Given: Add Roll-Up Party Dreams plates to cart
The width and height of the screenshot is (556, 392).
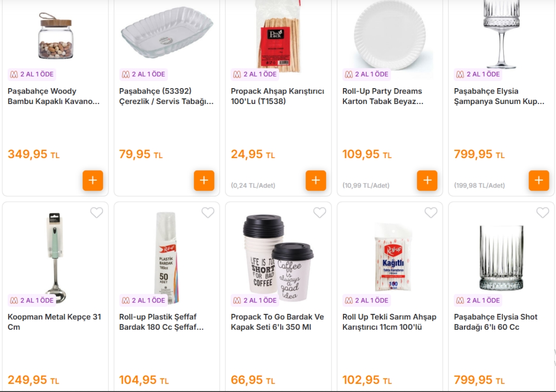Looking at the screenshot, I should coord(427,180).
